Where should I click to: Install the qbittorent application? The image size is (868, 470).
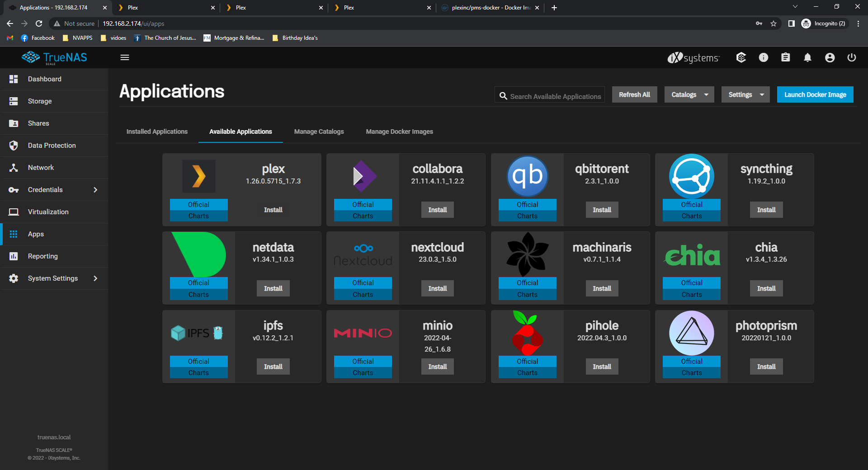(x=602, y=210)
